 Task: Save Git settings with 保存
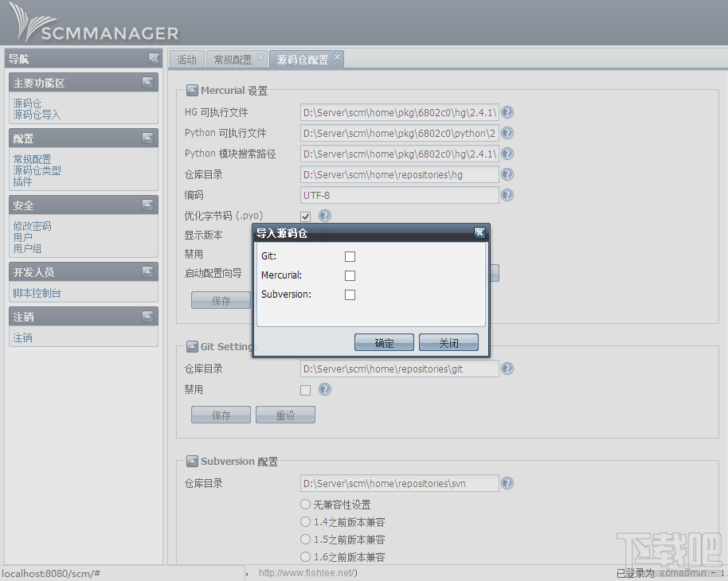221,415
